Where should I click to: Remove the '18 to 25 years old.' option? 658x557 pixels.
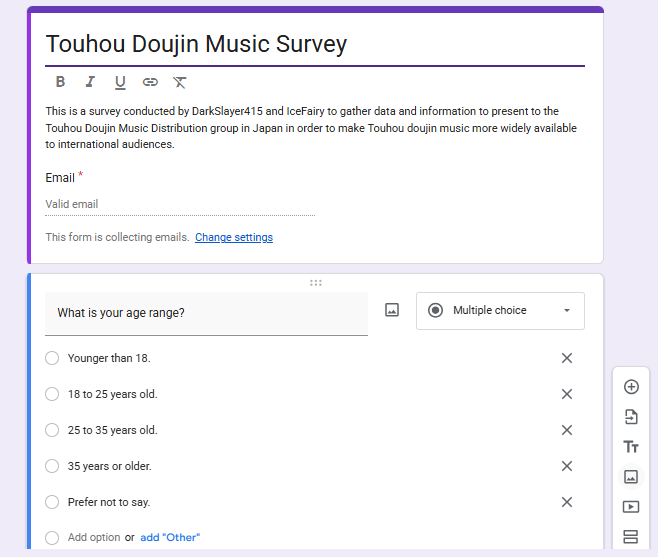coord(567,394)
